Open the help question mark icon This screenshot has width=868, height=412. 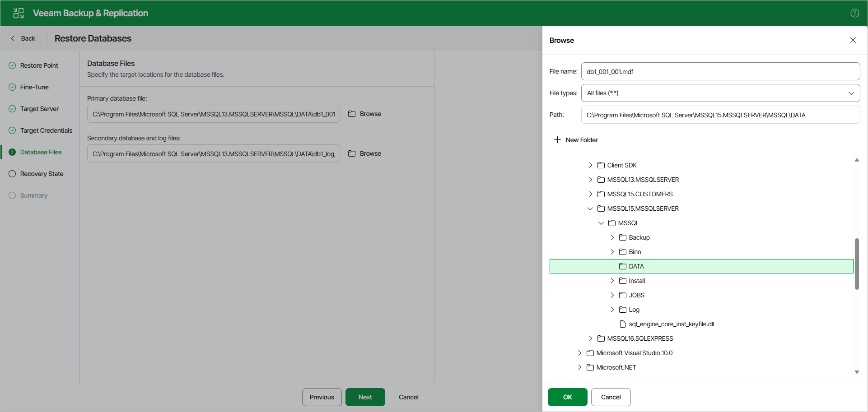point(854,13)
